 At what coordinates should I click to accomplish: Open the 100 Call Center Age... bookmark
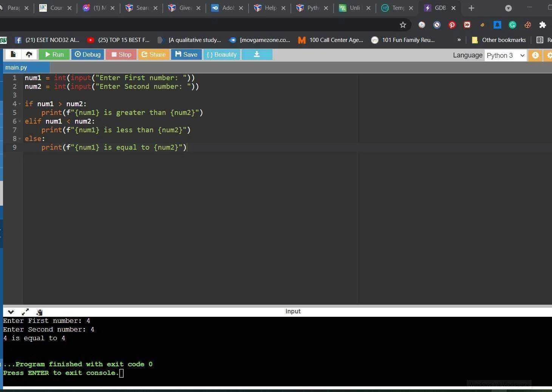click(331, 40)
